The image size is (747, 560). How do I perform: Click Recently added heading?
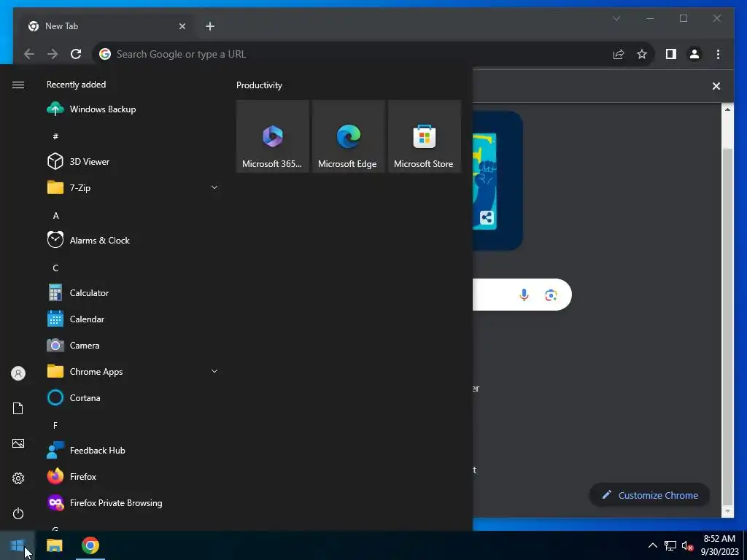tap(76, 85)
